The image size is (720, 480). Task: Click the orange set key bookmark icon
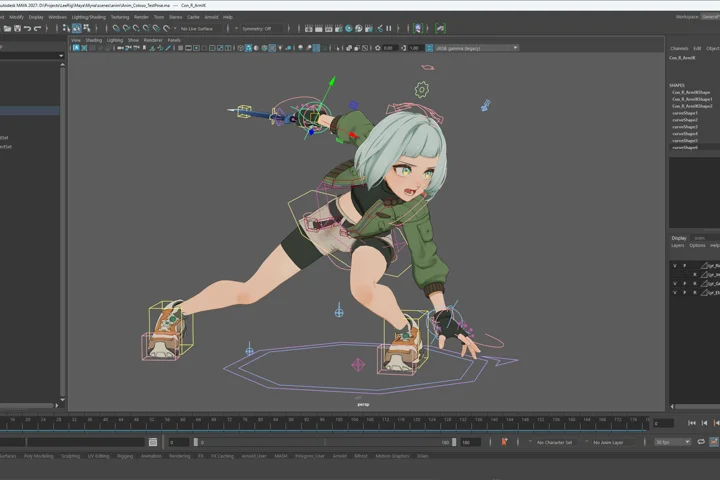pos(504,442)
